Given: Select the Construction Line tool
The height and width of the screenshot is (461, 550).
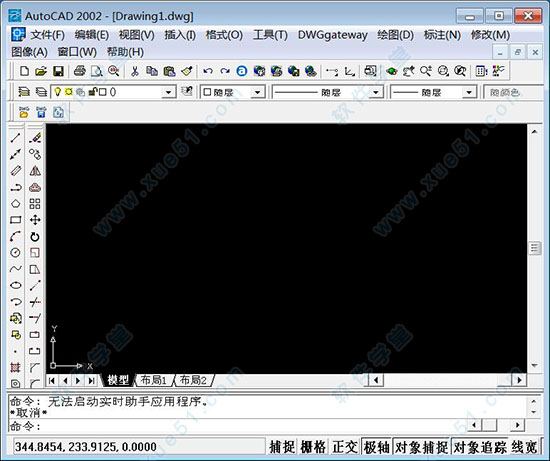Looking at the screenshot, I should pos(15,154).
